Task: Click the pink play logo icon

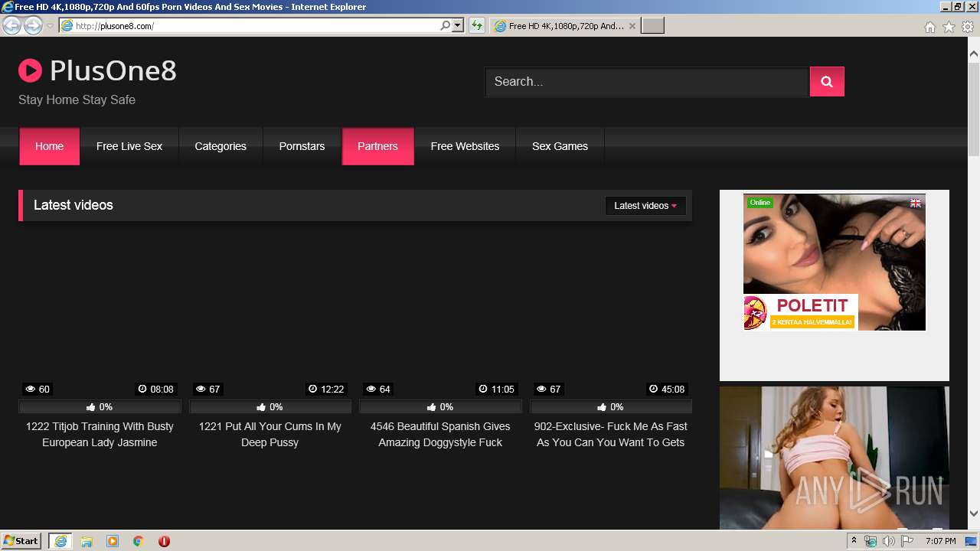Action: [30, 71]
